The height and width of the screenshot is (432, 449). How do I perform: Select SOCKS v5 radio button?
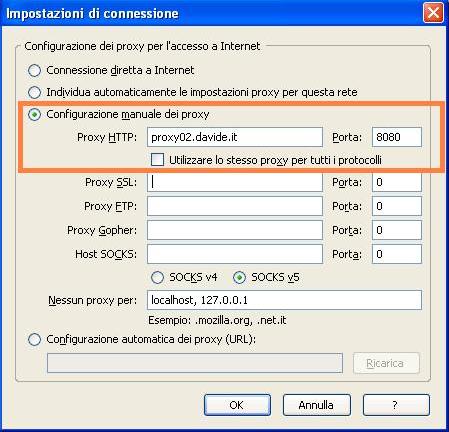point(239,277)
